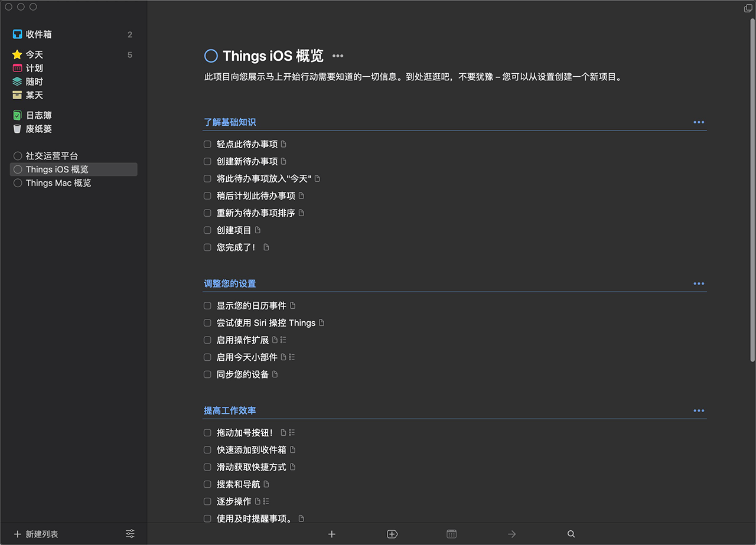Viewport: 756px width, 545px height.
Task: Mark 同步您的设备 as complete
Action: point(207,374)
